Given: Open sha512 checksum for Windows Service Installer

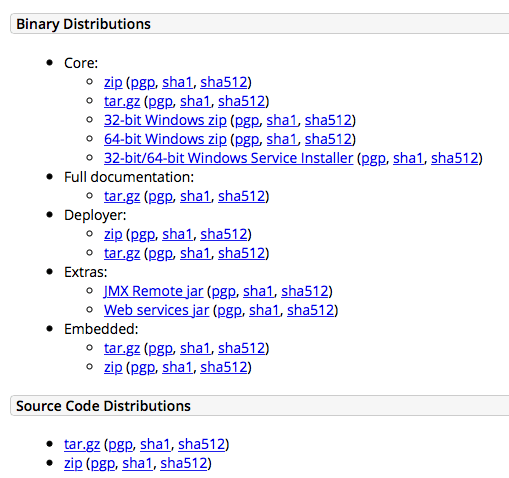Looking at the screenshot, I should point(455,158).
